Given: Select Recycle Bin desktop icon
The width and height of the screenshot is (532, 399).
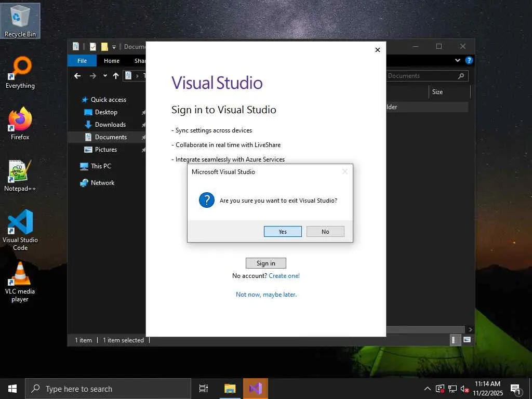Looking at the screenshot, I should (x=20, y=21).
